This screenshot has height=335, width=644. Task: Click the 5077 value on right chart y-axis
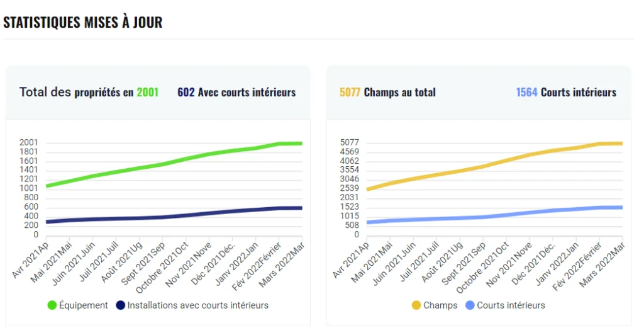(x=348, y=143)
